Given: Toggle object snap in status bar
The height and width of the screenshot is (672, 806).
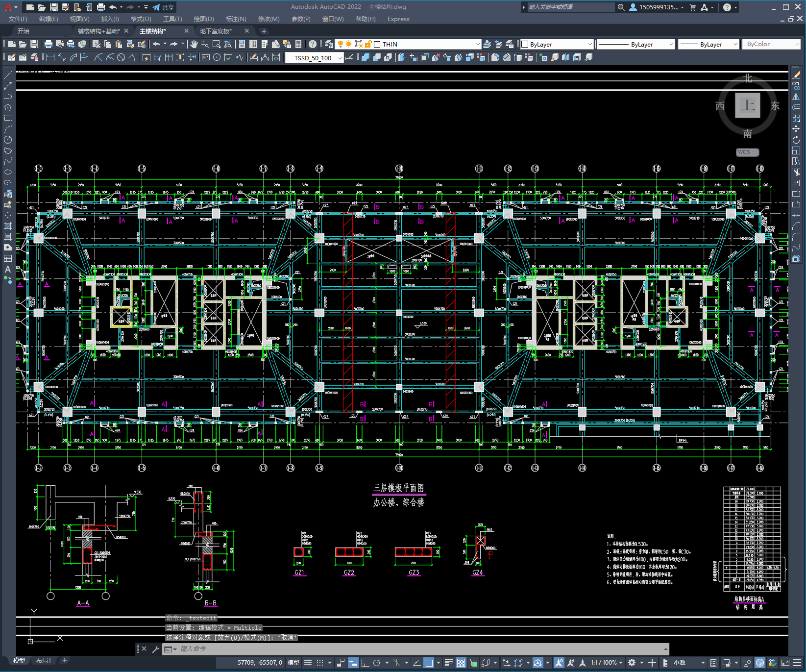Looking at the screenshot, I should click(428, 663).
